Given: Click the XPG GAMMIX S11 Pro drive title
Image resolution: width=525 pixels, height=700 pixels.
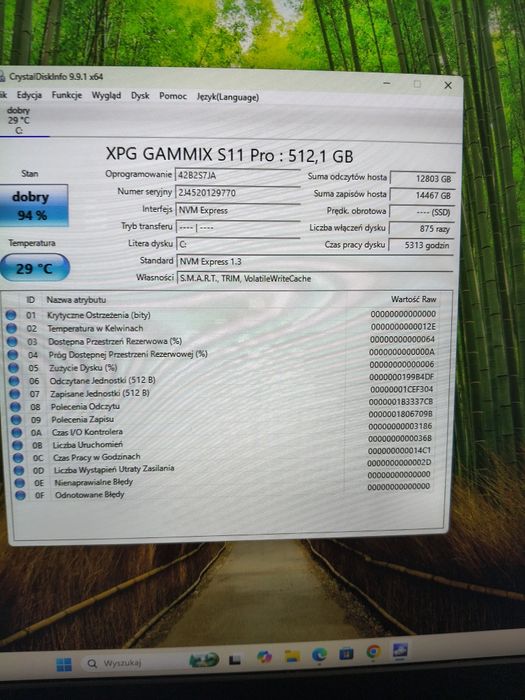Looking at the screenshot, I should [x=229, y=155].
